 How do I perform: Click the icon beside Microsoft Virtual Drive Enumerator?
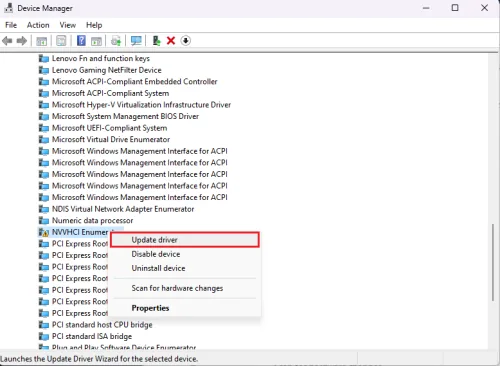(x=44, y=140)
